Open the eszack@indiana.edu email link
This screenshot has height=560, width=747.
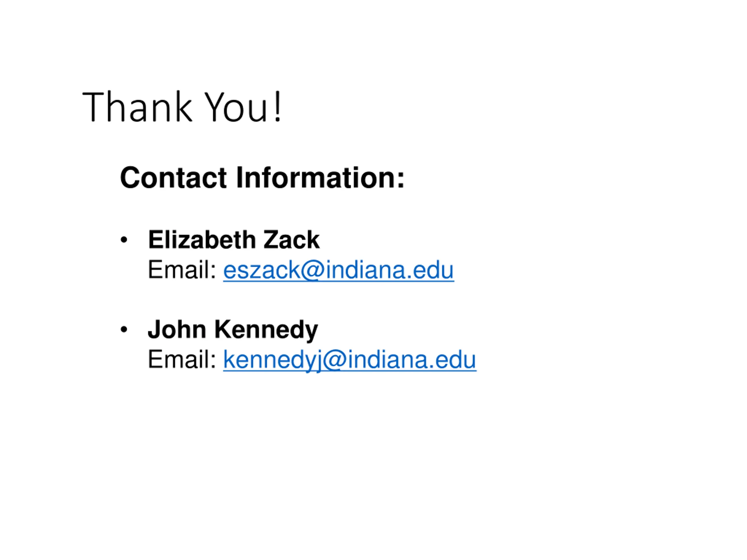click(x=338, y=270)
